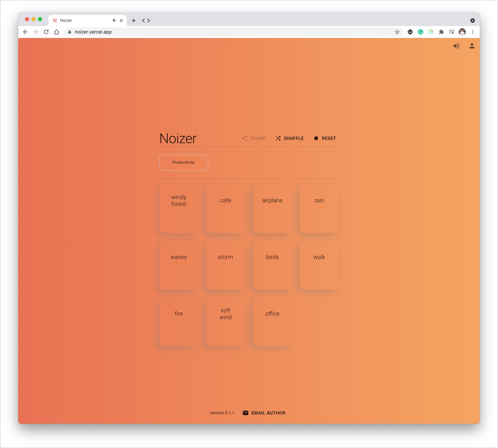
Task: Shuffle the sound mix
Action: point(289,138)
